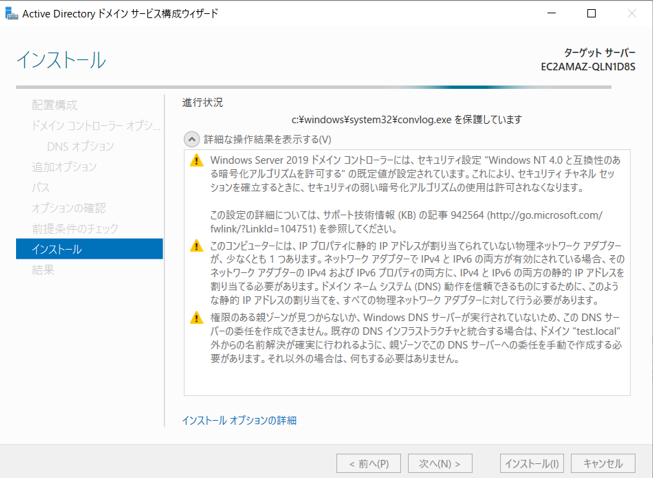Click the target server name EC2AMAZ-QLN1D8S
Viewport: 653px width, 478px height.
click(x=588, y=67)
